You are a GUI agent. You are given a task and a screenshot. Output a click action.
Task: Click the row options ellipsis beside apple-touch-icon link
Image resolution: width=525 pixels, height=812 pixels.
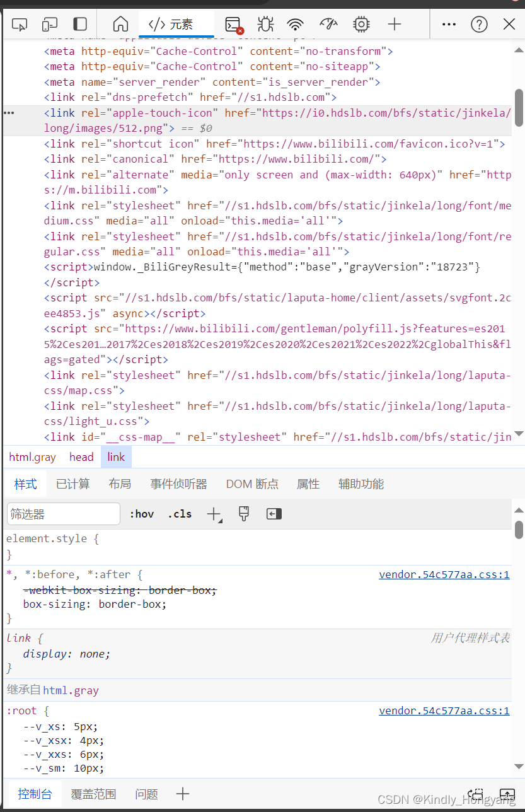coord(9,113)
